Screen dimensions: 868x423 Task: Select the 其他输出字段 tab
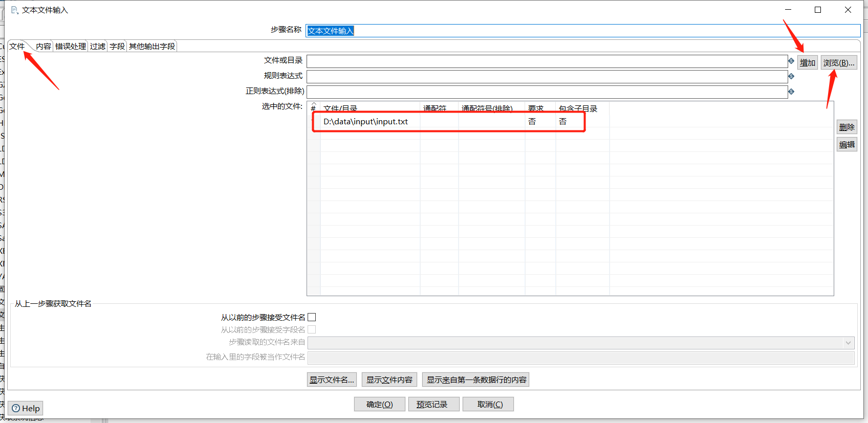tap(152, 46)
